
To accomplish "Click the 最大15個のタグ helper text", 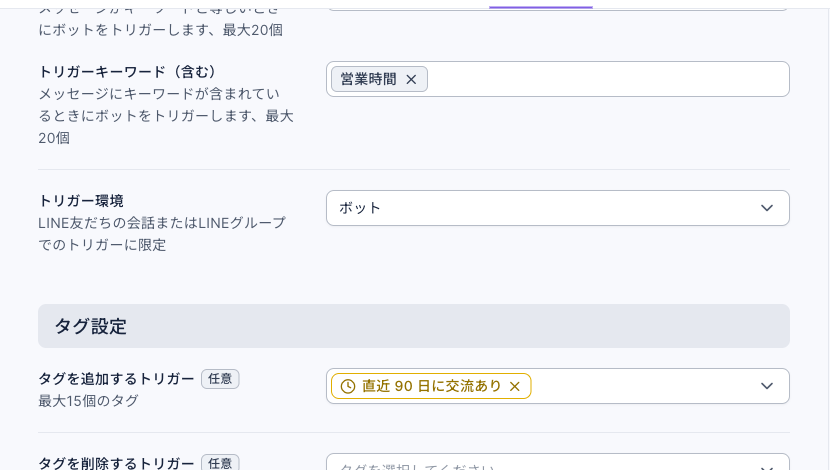I will (x=88, y=401).
